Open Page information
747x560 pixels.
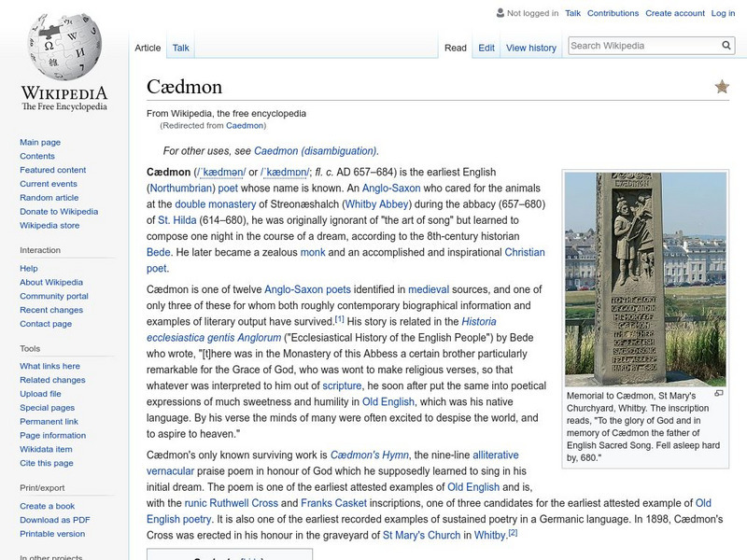53,435
